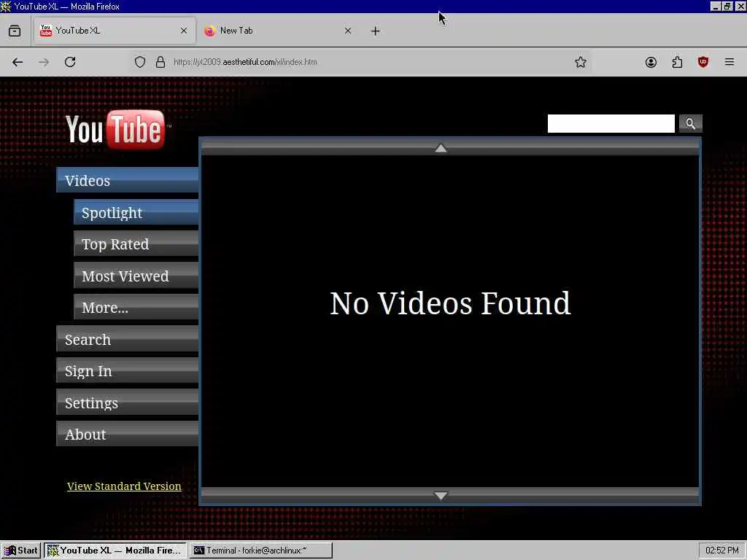Choose Sign In from sidebar
Viewport: 747px width, 560px height.
click(127, 370)
